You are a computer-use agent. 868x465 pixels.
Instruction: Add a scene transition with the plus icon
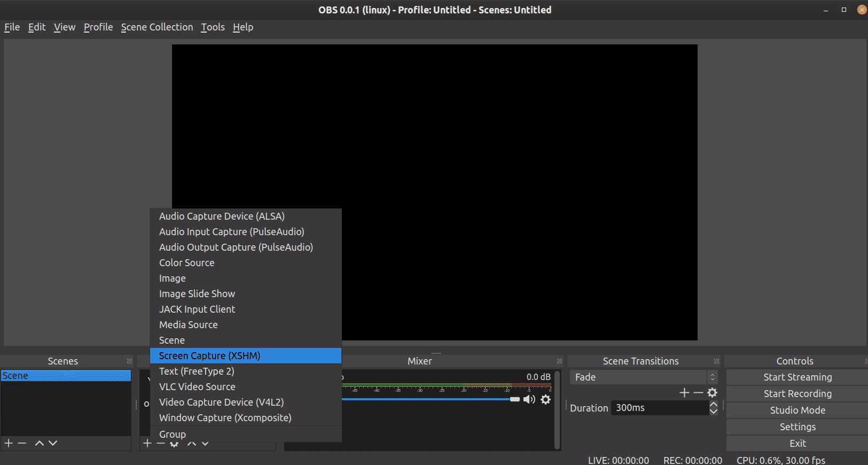[x=684, y=392]
